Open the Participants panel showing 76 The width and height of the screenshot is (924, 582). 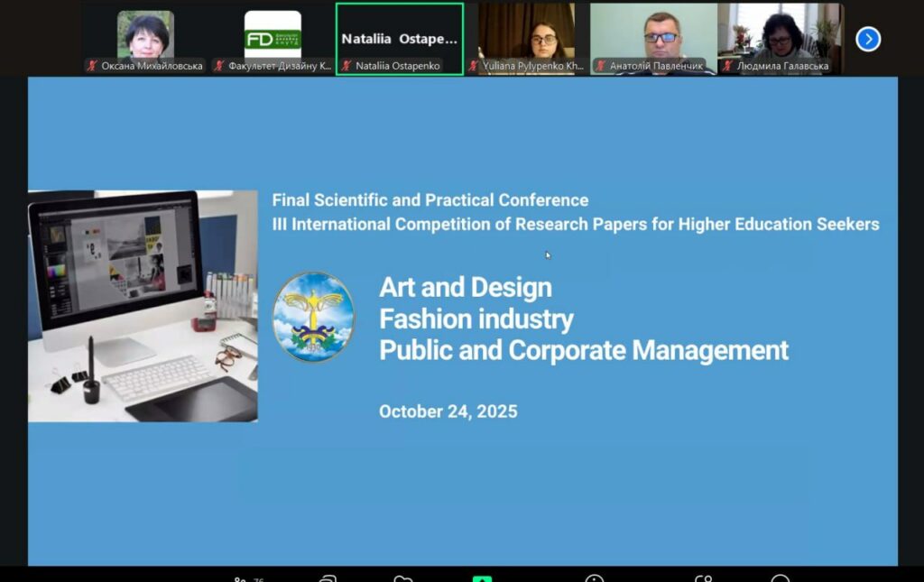245,578
